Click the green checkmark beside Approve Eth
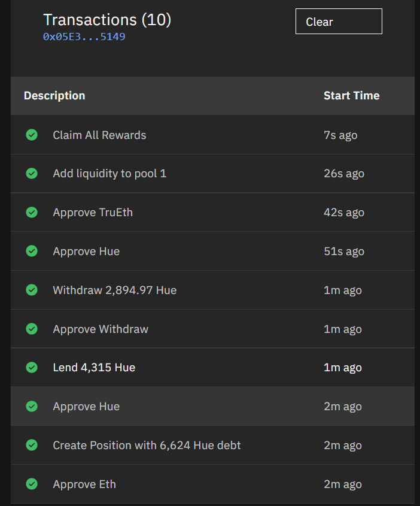 (x=32, y=484)
